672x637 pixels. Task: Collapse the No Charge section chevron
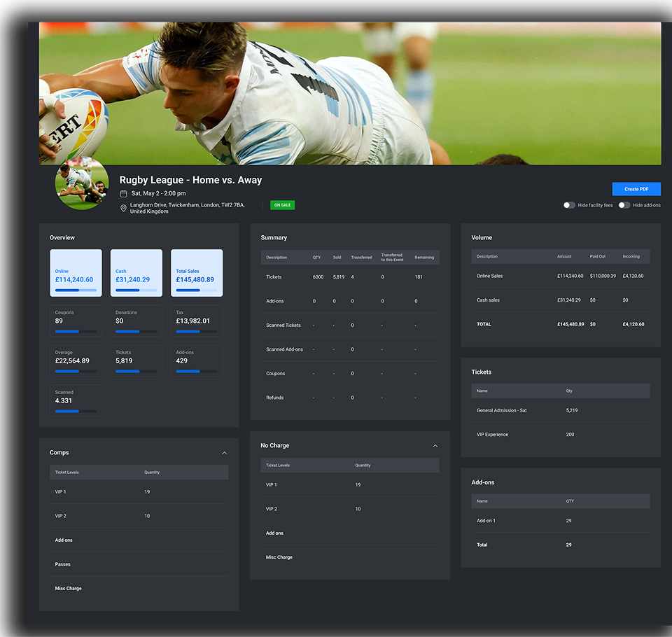435,446
